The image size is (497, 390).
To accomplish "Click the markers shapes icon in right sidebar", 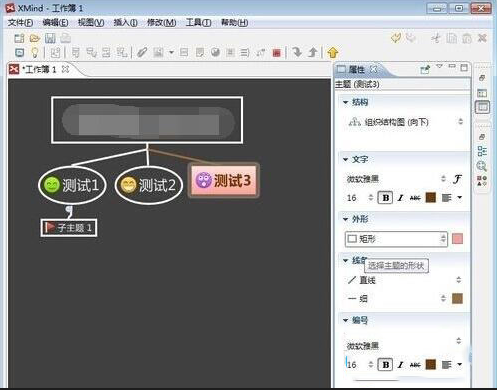I will (x=482, y=181).
